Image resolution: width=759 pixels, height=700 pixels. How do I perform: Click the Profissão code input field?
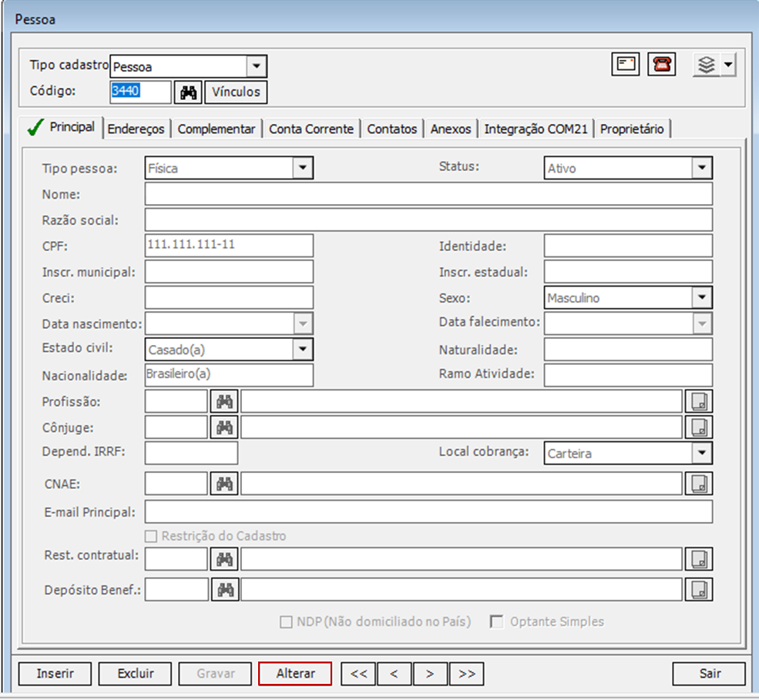click(176, 401)
